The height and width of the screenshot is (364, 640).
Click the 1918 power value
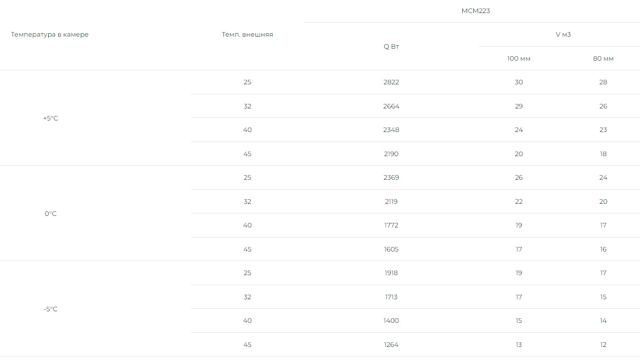(x=391, y=273)
